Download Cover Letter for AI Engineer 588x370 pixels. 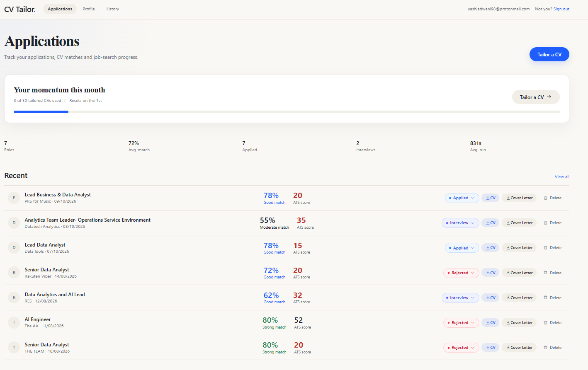(x=519, y=322)
